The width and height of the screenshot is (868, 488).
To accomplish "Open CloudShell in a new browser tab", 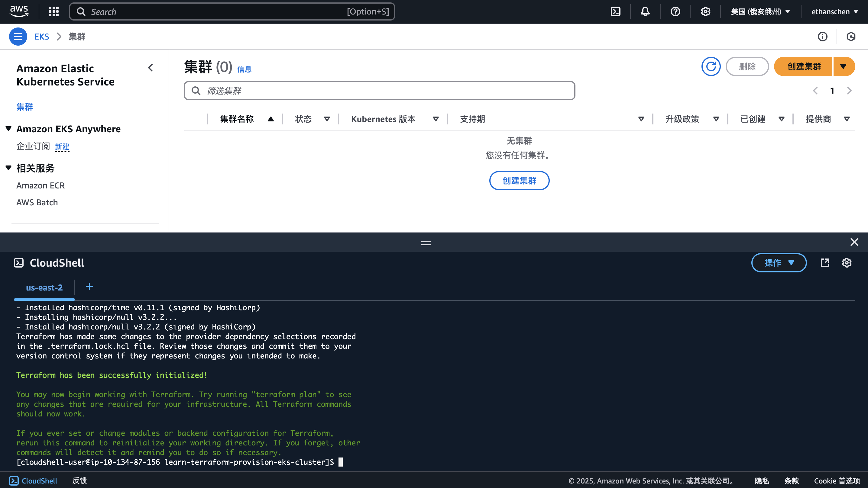I will coord(825,263).
